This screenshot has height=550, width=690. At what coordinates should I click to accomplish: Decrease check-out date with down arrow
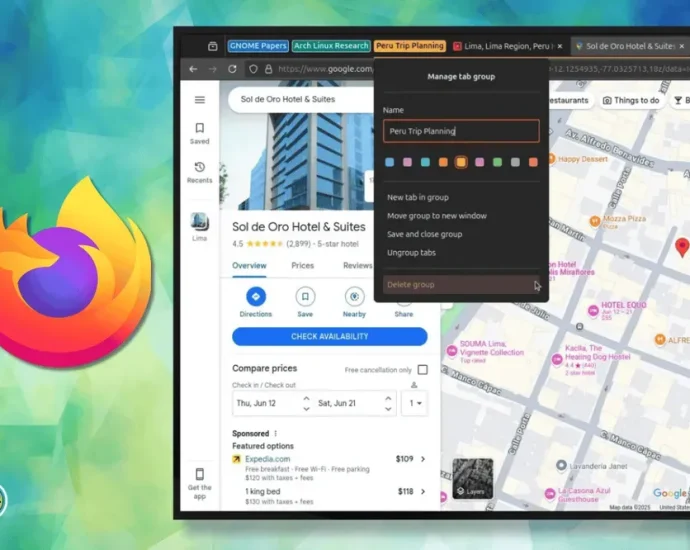coord(388,409)
